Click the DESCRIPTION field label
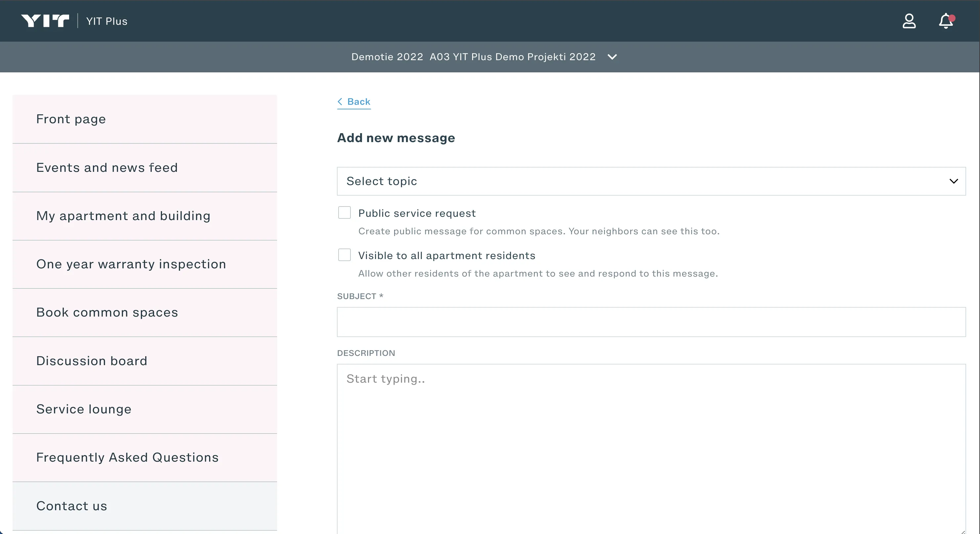980x534 pixels. point(366,353)
